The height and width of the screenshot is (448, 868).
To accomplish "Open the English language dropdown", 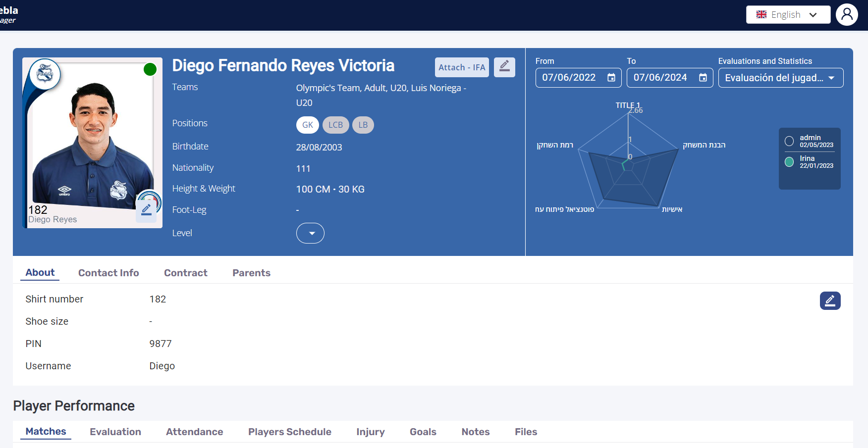I will (x=788, y=15).
